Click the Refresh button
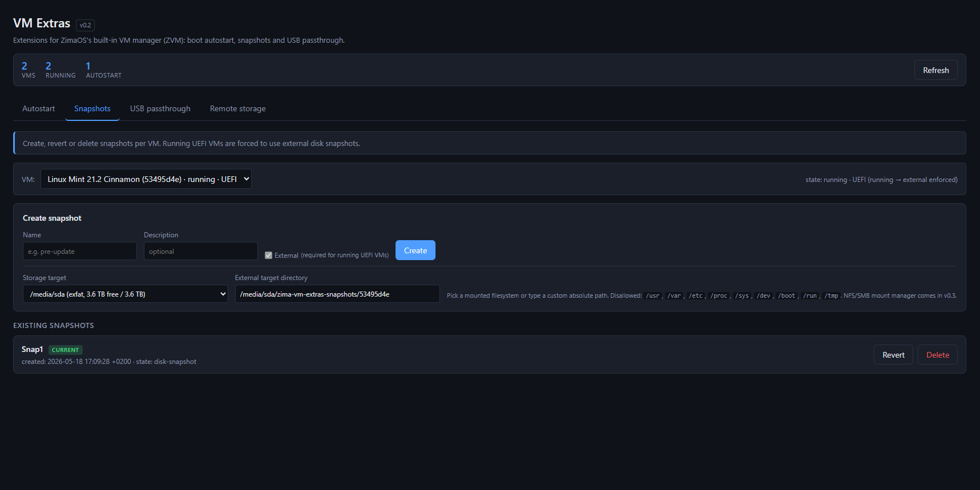 (935, 70)
